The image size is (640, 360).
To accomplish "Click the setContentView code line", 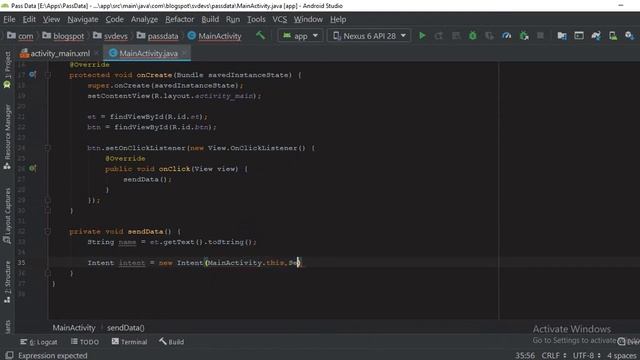I will point(174,96).
